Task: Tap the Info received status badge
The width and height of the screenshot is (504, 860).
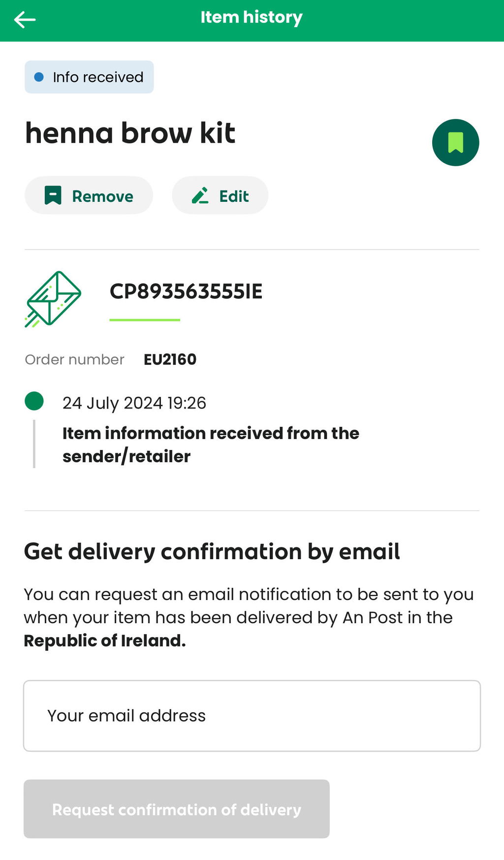Action: [89, 77]
